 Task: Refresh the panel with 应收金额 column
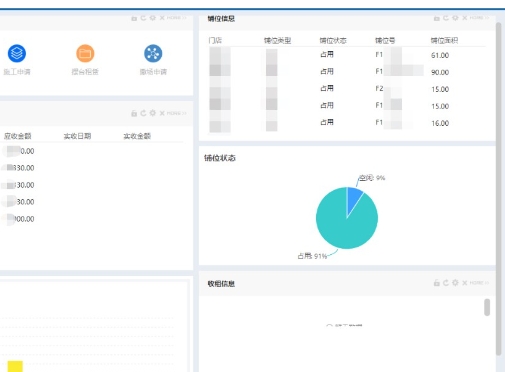pyautogui.click(x=143, y=113)
